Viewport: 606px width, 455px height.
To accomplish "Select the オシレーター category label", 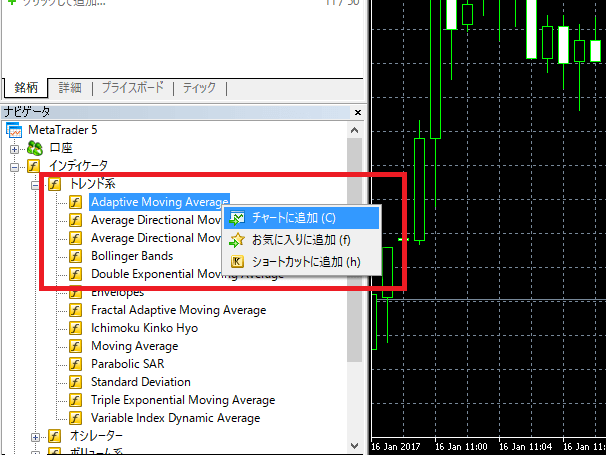I will click(x=96, y=436).
